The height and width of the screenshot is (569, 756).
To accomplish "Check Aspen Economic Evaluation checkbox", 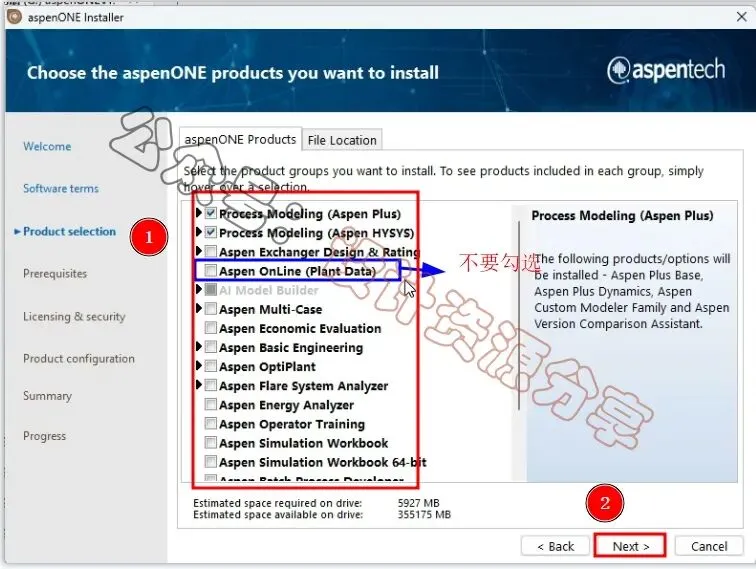I will [210, 328].
